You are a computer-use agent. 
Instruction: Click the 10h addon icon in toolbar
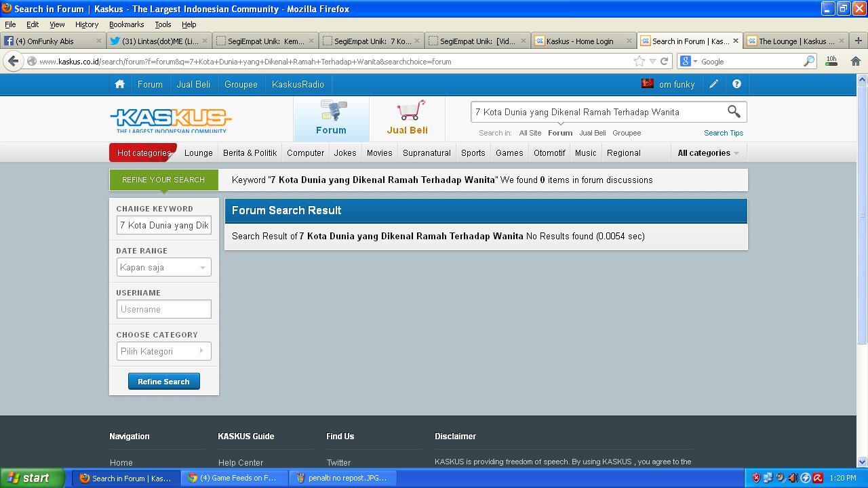coord(831,60)
